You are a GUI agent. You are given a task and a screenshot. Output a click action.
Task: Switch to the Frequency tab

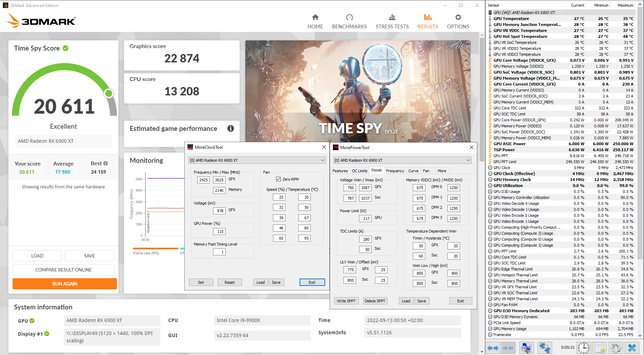point(395,171)
